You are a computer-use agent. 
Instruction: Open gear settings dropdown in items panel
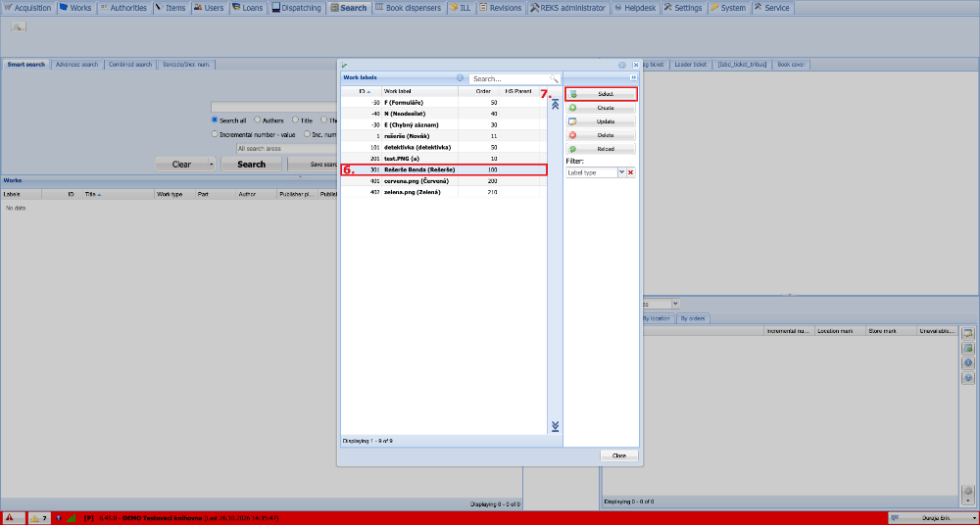coord(968,493)
